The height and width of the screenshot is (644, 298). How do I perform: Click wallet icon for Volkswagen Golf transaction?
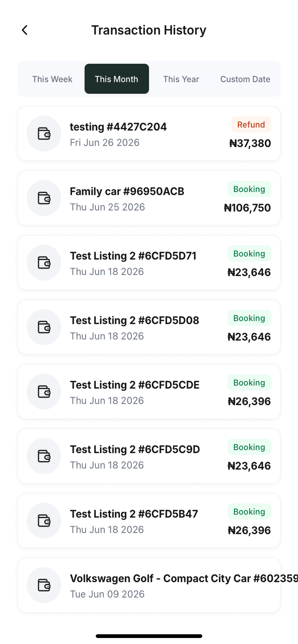click(x=44, y=585)
